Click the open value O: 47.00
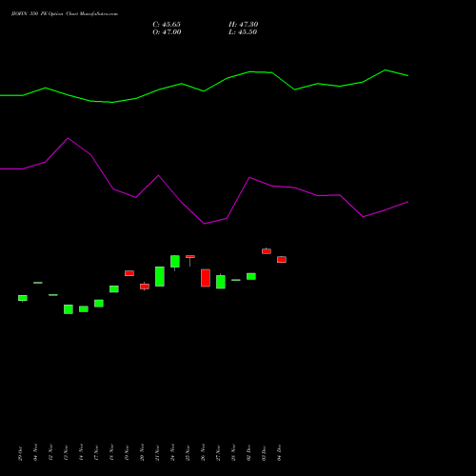Image resolution: width=476 pixels, height=476 pixels. pos(167,32)
